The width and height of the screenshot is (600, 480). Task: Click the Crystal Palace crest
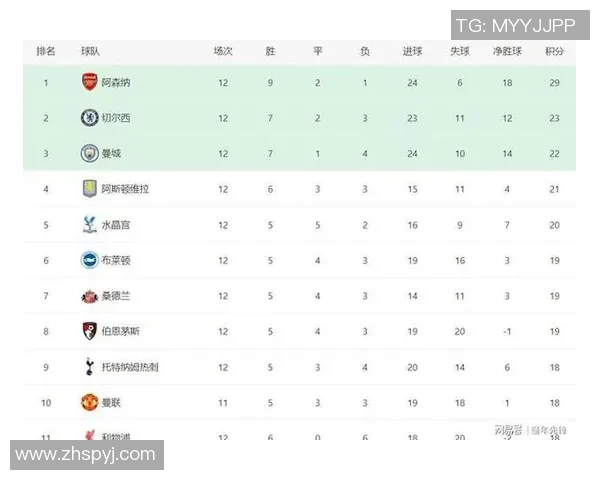pyautogui.click(x=89, y=225)
